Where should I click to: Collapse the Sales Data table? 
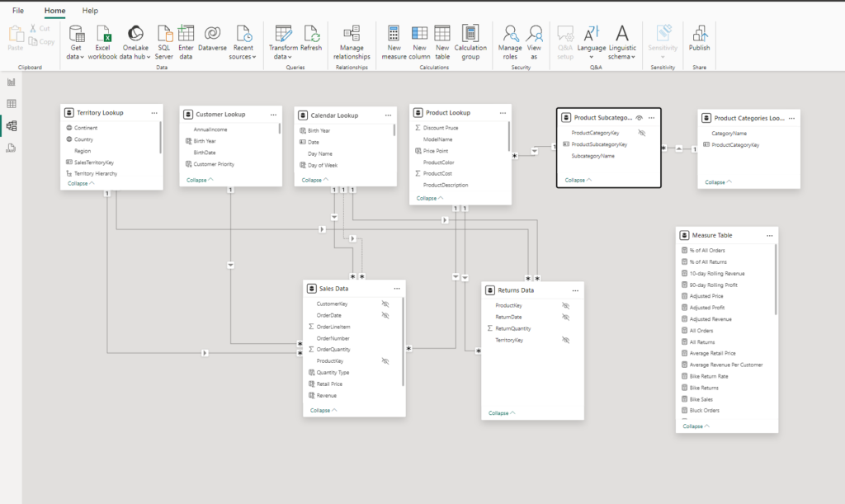tap(323, 410)
